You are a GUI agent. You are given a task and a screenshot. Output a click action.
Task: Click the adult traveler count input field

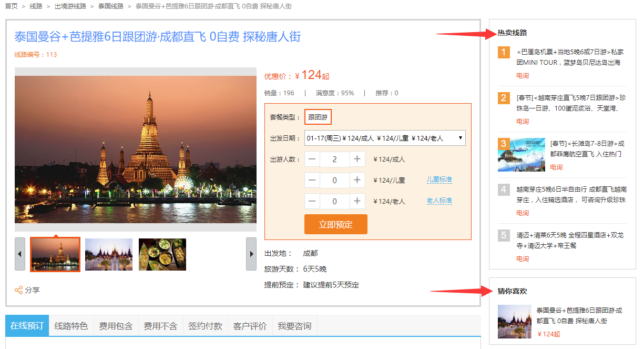[335, 159]
